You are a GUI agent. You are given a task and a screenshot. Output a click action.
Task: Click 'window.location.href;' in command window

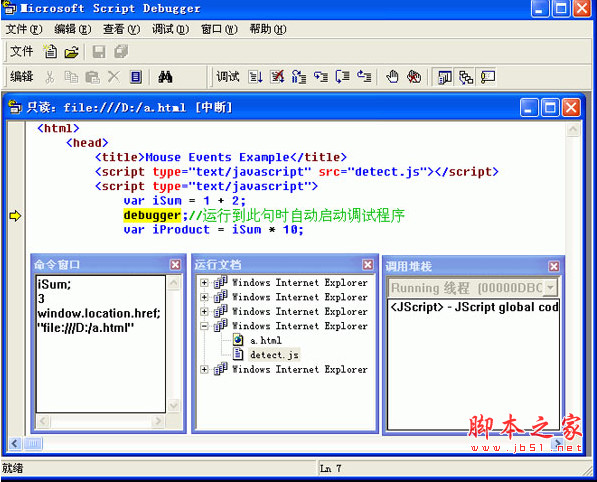click(99, 313)
